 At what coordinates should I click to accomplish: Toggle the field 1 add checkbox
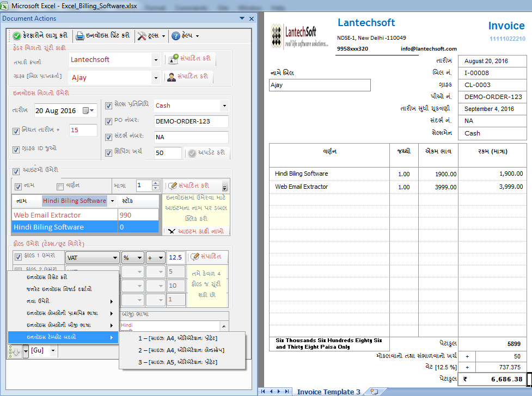[x=19, y=257]
